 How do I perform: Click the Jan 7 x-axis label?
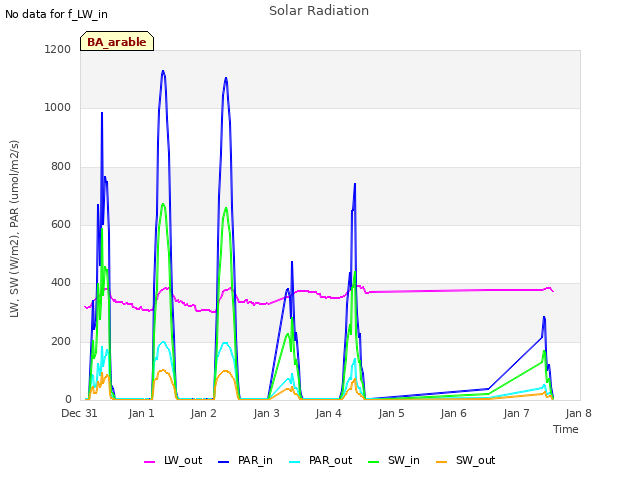pyautogui.click(x=516, y=413)
